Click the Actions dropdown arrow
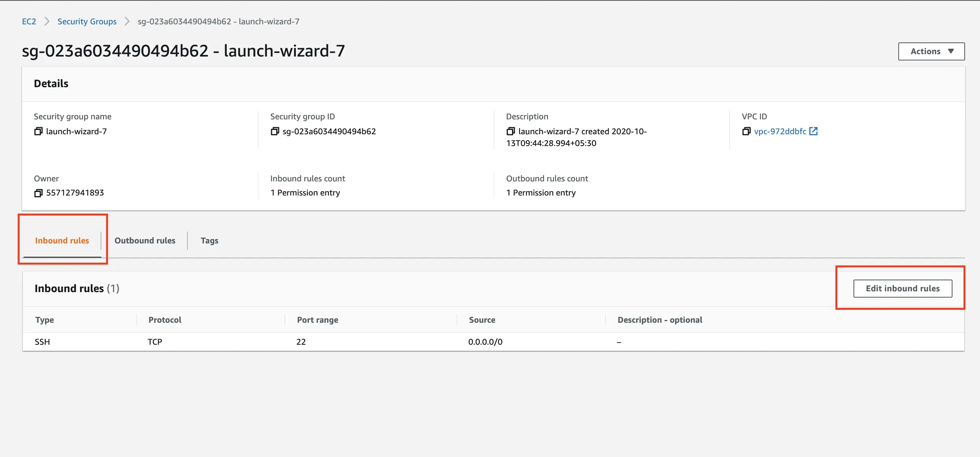980x457 pixels. click(x=951, y=51)
